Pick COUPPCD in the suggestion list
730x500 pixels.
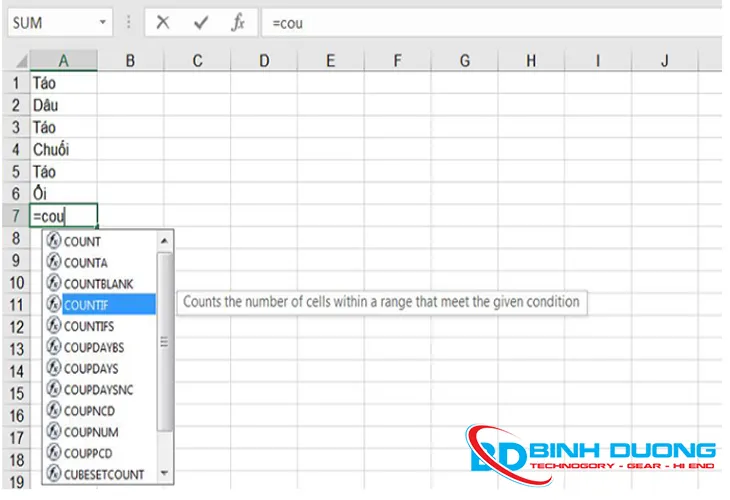[x=88, y=453]
